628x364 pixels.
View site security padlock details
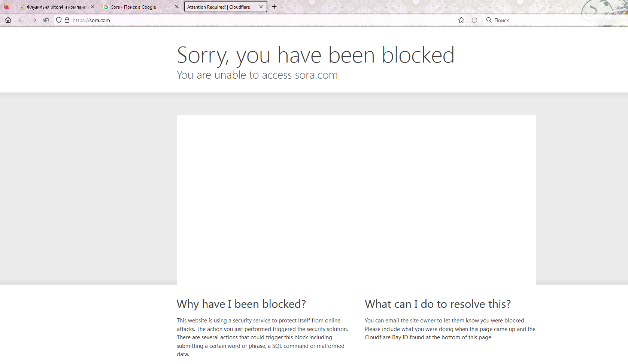67,20
